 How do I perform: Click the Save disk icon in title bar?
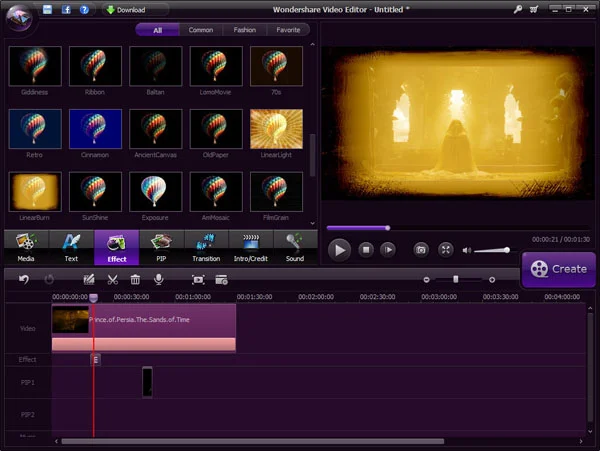coord(48,9)
